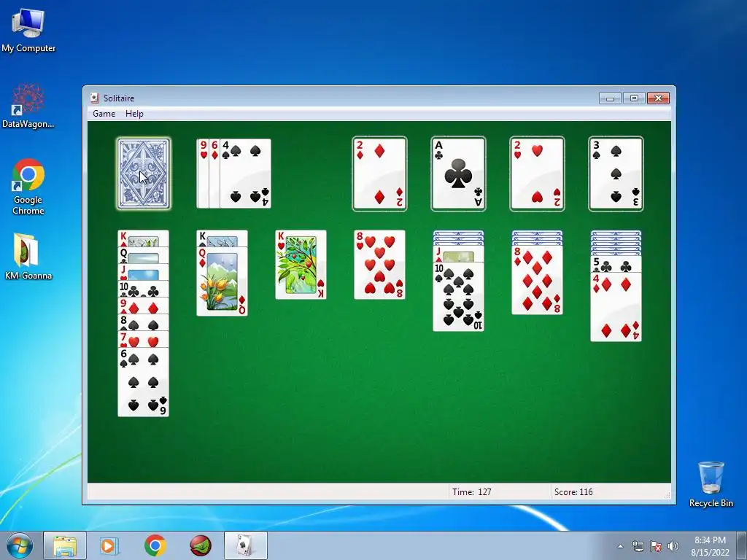Open the Game menu
The height and width of the screenshot is (560, 747).
pos(104,113)
